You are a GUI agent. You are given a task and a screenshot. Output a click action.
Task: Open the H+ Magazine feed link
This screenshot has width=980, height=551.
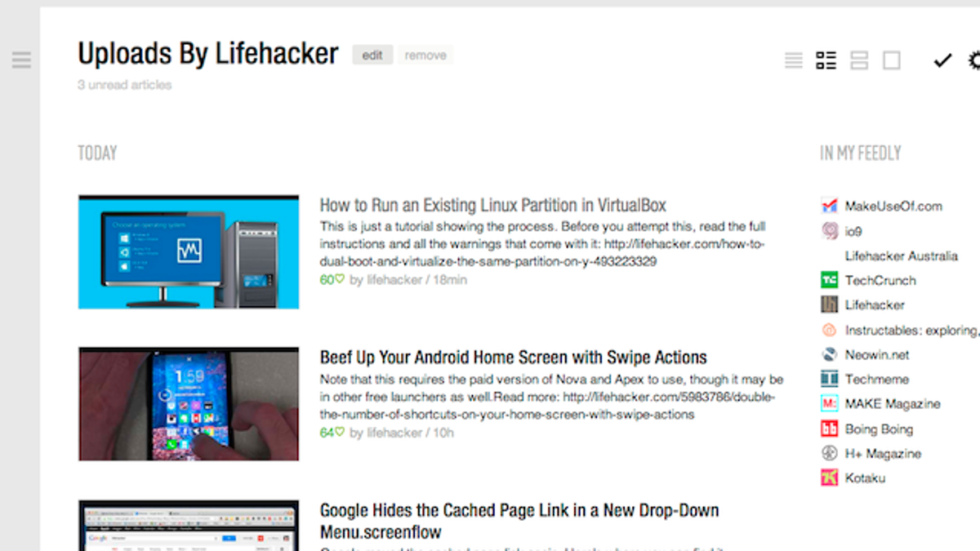883,453
